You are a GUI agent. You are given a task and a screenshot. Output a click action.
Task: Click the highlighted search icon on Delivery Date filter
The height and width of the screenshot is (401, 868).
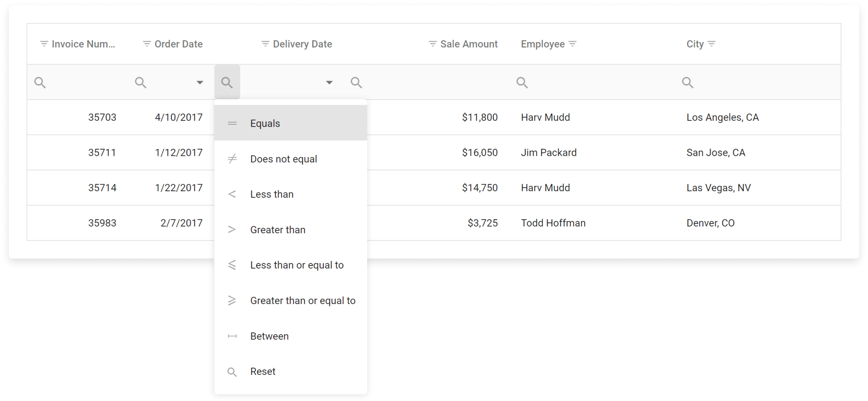point(227,82)
